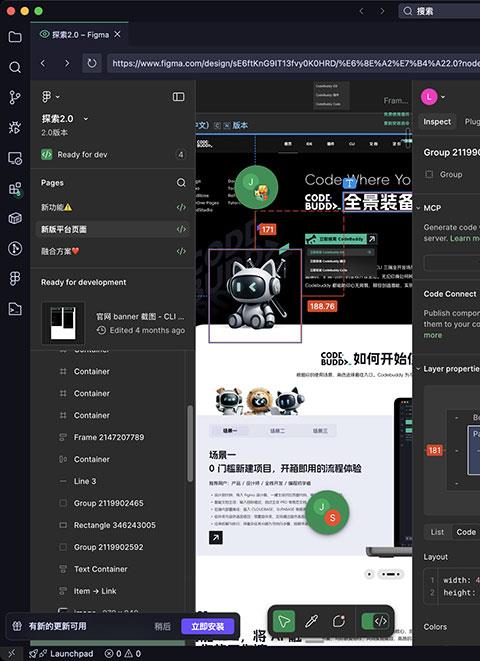Select Group 2119902465 layer

click(108, 503)
